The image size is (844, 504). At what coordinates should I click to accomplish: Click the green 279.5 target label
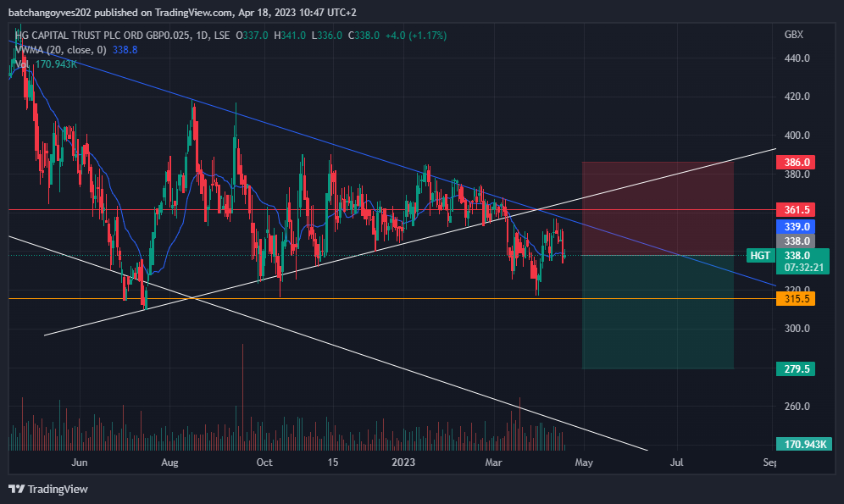796,369
